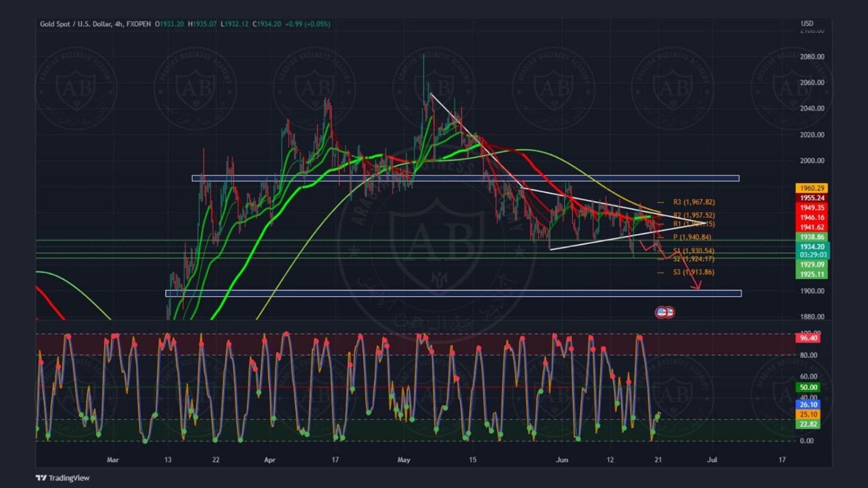The height and width of the screenshot is (488, 868).
Task: Click the blue 26.10 oscillator value tag
Action: 808,405
